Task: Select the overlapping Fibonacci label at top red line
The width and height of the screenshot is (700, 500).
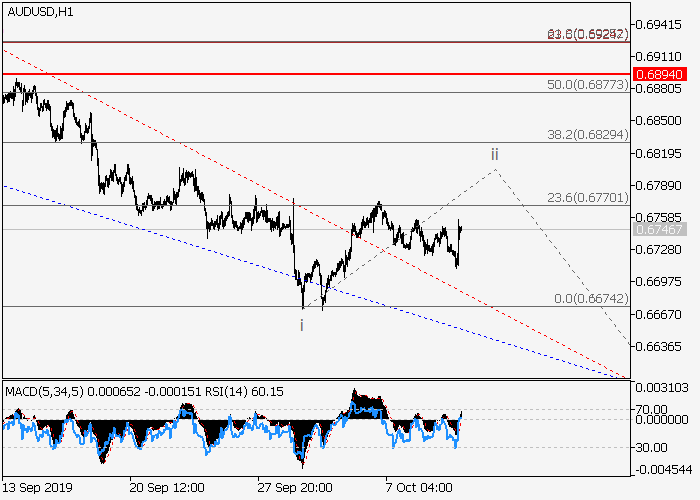Action: coord(586,35)
